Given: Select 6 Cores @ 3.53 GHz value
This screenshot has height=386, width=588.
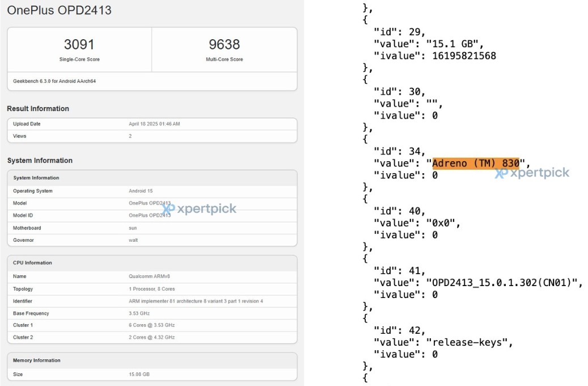Looking at the screenshot, I should click(x=152, y=325).
